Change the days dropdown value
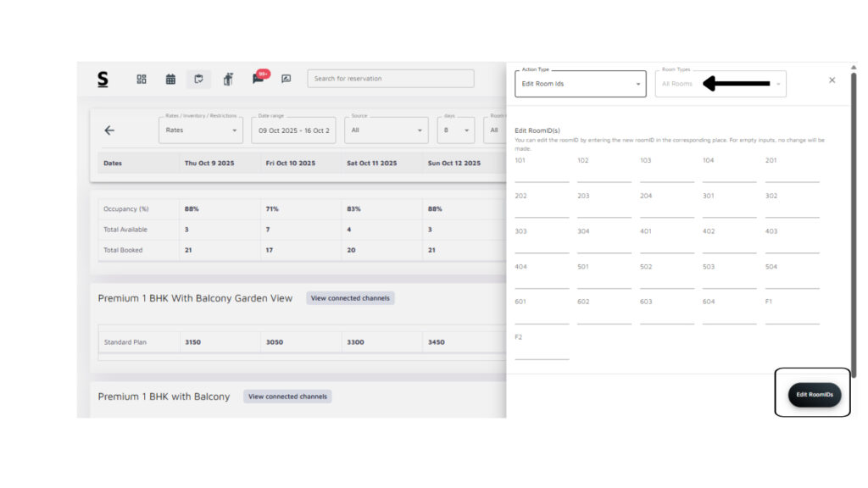The width and height of the screenshot is (868, 488). pos(456,130)
